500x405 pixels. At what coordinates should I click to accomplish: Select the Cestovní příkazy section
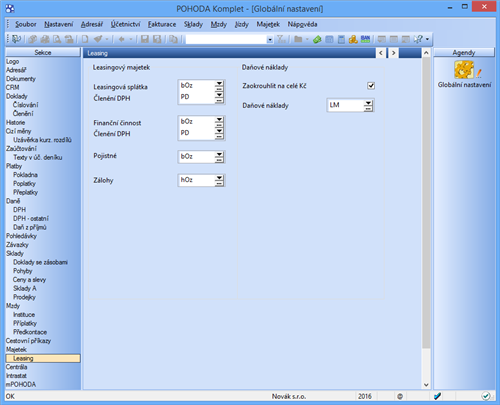28,341
